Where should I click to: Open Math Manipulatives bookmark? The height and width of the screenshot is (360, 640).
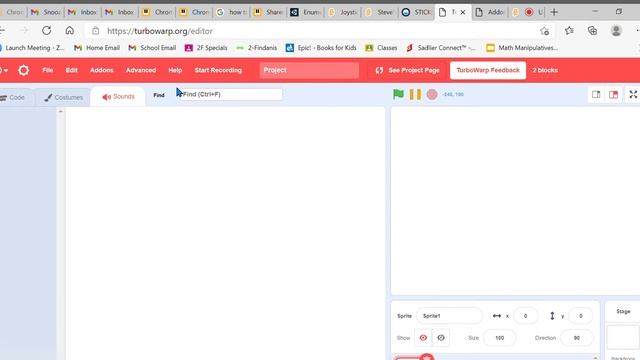click(522, 48)
